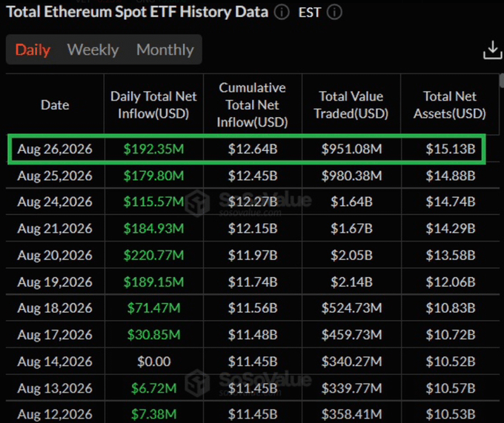Switch to the Monthly tab
The height and width of the screenshot is (423, 504).
point(165,50)
